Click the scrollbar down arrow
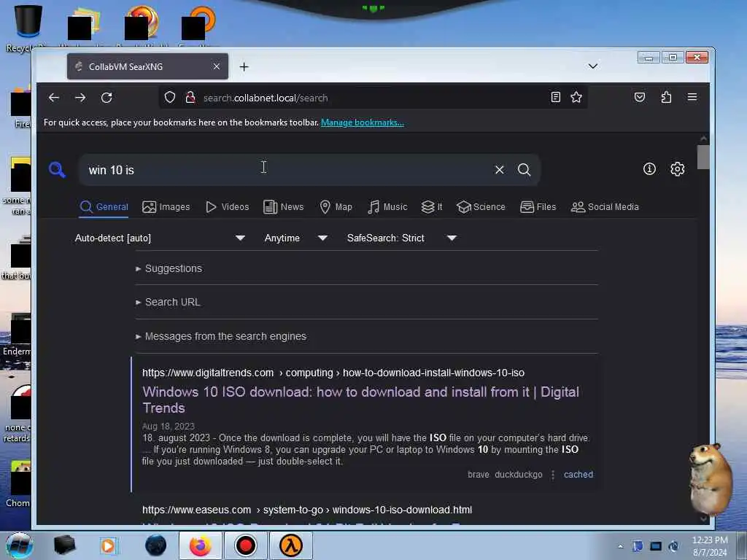 (703, 518)
